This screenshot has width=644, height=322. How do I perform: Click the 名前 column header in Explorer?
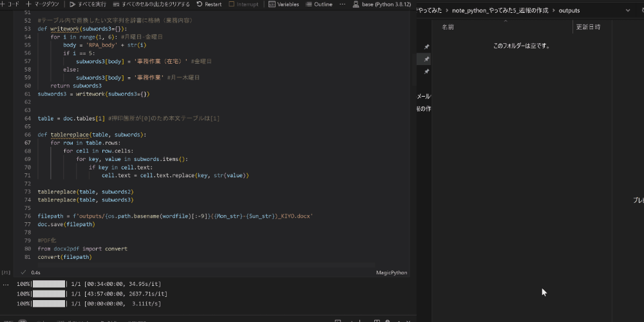coord(448,27)
